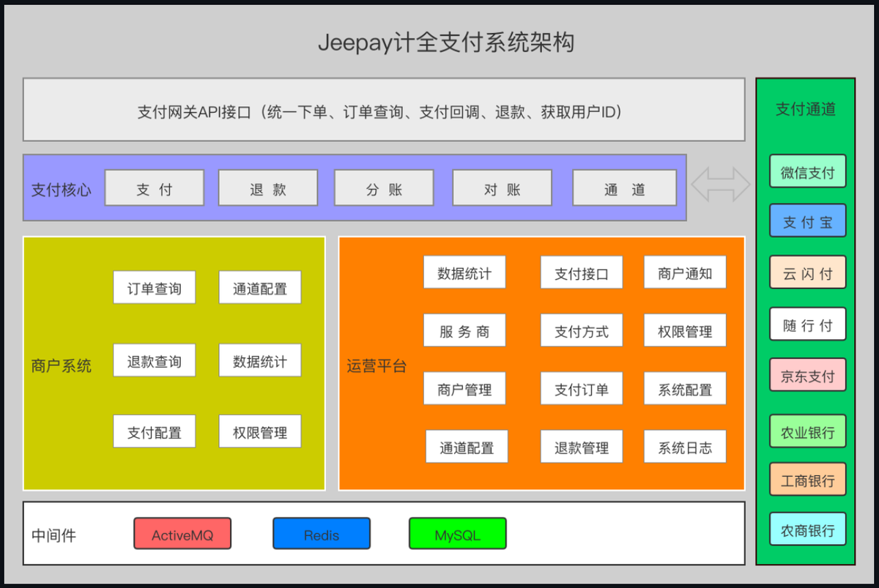Select the 支付订单 box

[582, 389]
